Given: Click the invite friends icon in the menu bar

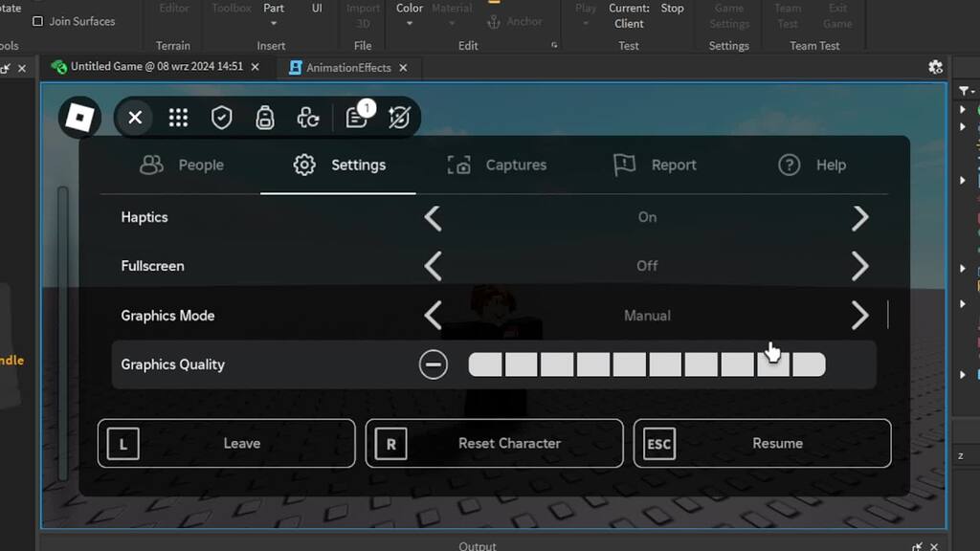Looking at the screenshot, I should 308,117.
